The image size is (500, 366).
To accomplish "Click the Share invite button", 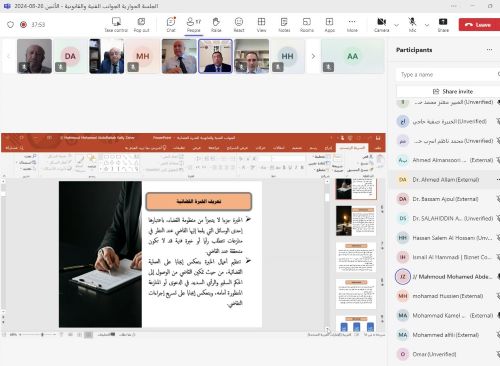I will pos(453,91).
